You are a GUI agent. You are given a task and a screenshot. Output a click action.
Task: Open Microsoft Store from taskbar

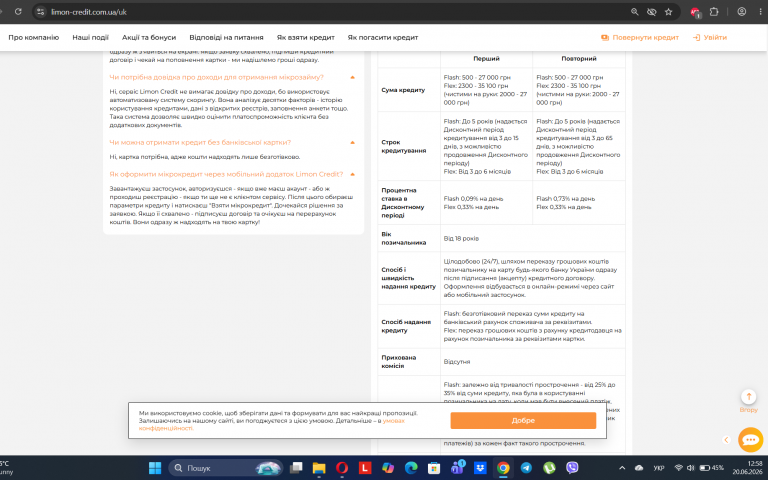(434, 468)
